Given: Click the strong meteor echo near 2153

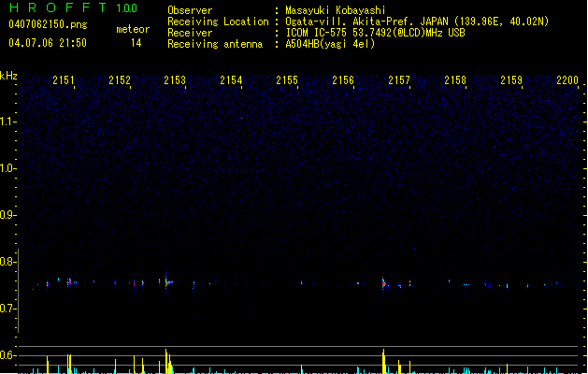Looking at the screenshot, I should coord(167,281).
